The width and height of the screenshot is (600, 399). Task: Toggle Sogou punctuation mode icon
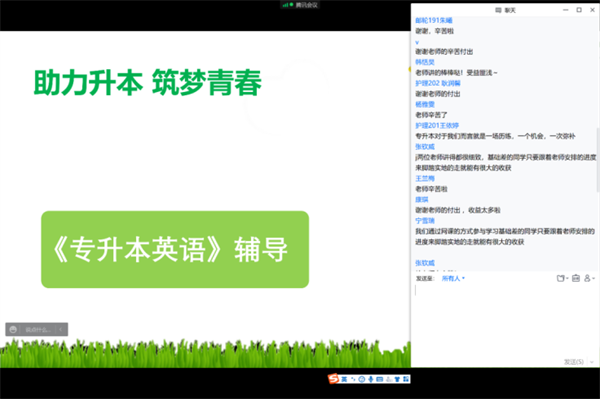coord(353,379)
